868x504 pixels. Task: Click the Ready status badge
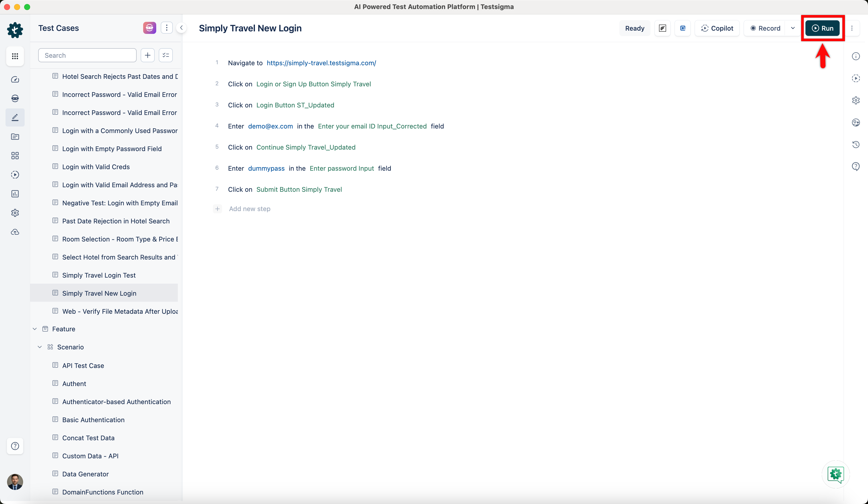634,28
